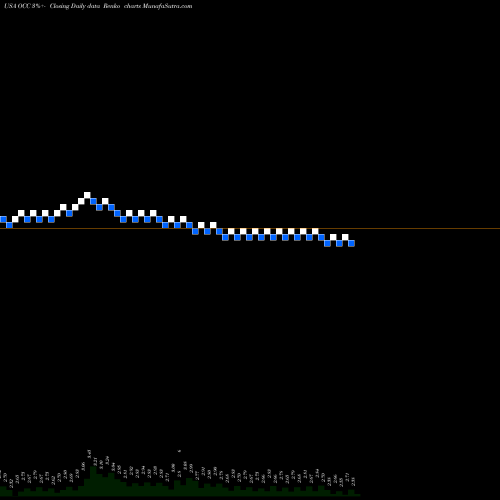This screenshot has height=500, width=500.
Task: Select the first blue Renko brick at the left edge
Action: coord(3,219)
